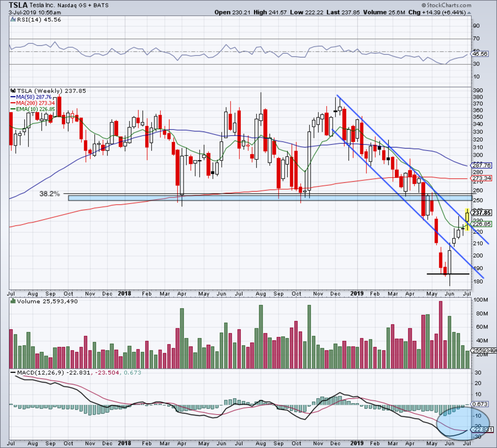
Task: Select the green EMA(10) line swatch icon
Action: coord(14,109)
